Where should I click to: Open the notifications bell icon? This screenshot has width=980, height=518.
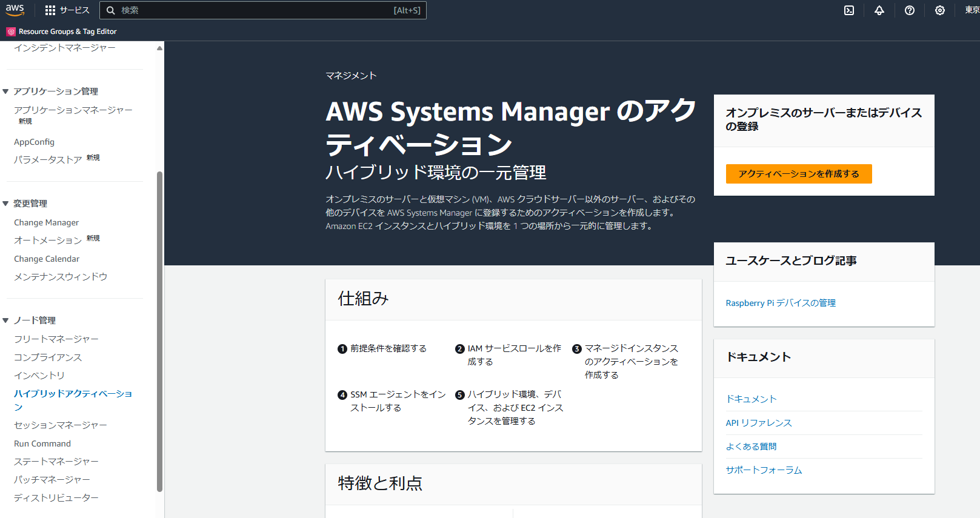[879, 10]
